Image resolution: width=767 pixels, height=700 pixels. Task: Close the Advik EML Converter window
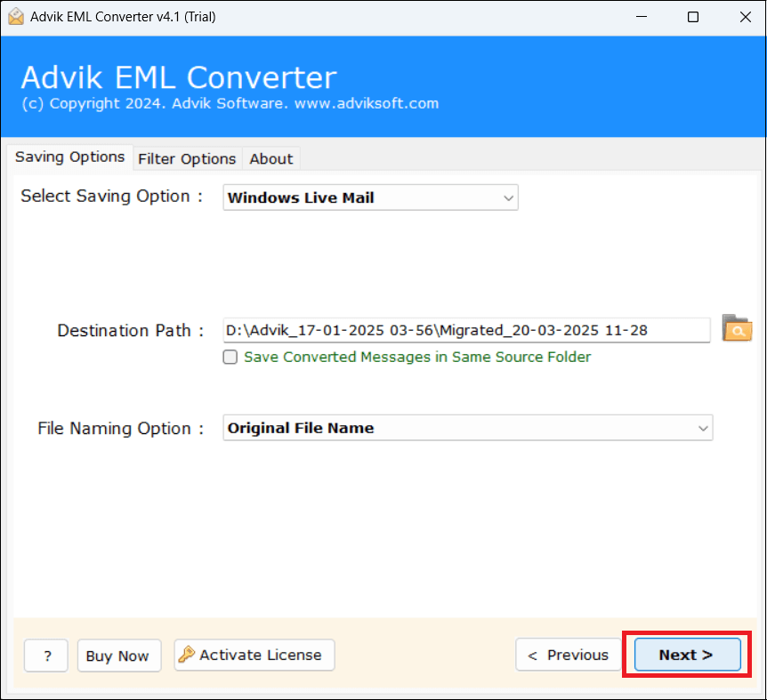745,17
